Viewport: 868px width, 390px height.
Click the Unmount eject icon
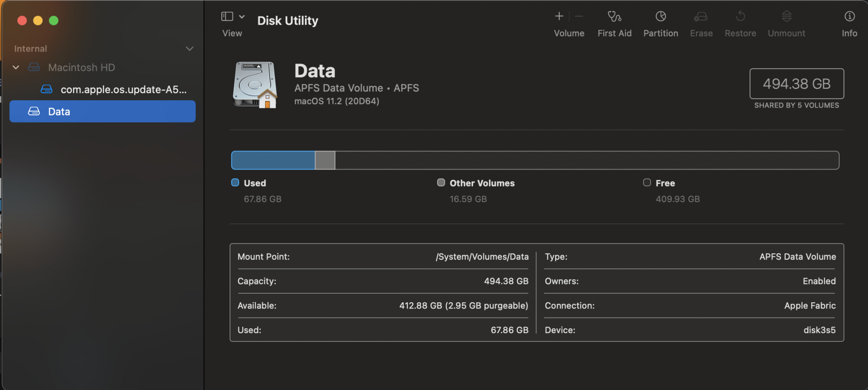(786, 16)
